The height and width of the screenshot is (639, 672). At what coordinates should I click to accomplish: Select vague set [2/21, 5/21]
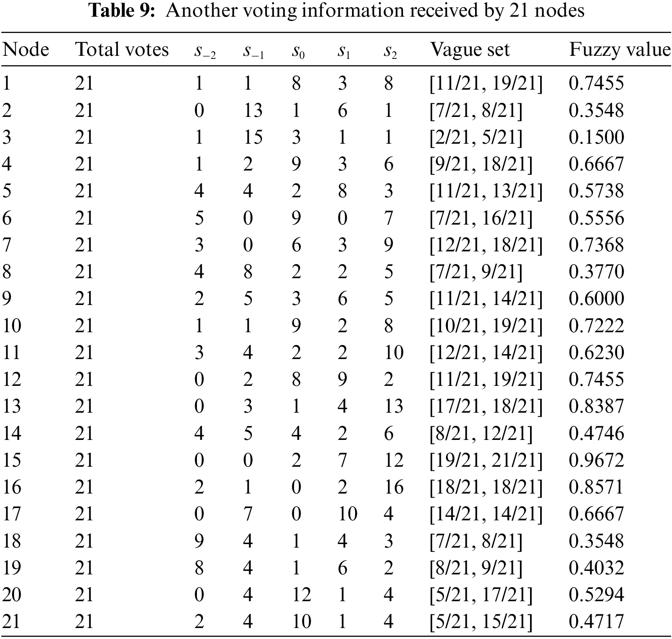(476, 137)
